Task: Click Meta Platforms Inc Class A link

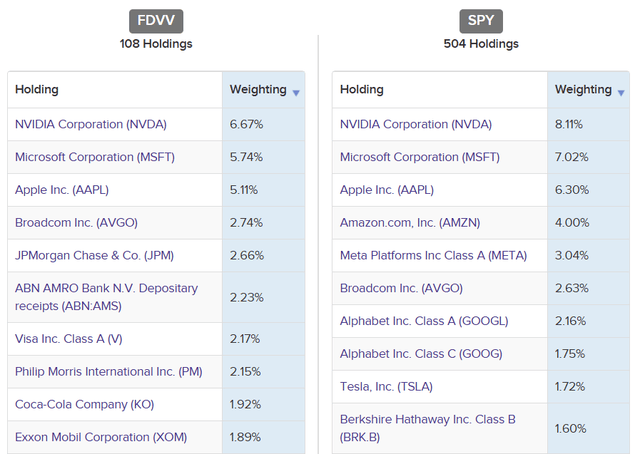Action: tap(435, 255)
